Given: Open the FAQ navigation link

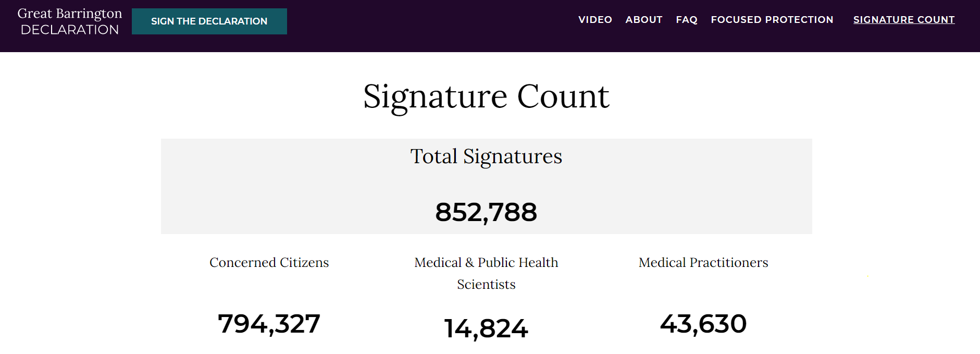Looking at the screenshot, I should click(x=686, y=20).
